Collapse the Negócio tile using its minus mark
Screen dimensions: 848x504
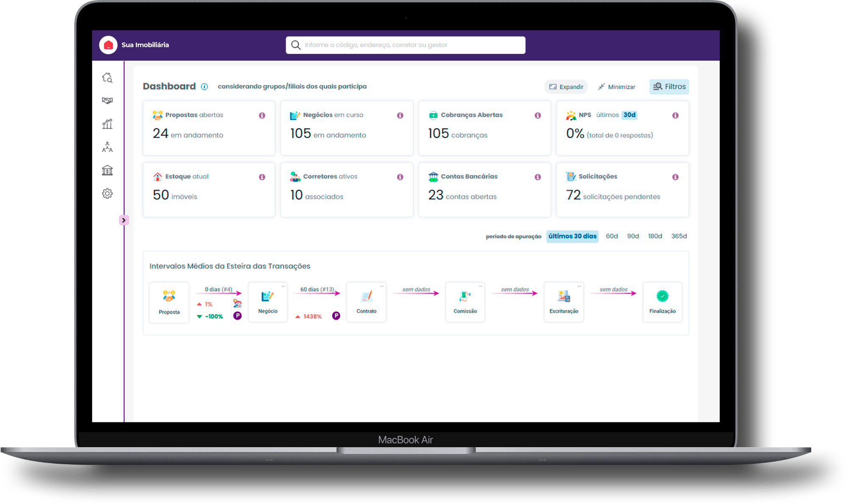(x=283, y=286)
